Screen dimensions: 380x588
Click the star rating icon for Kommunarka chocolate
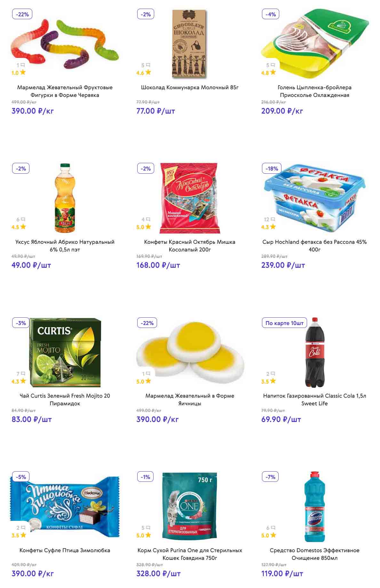[148, 72]
